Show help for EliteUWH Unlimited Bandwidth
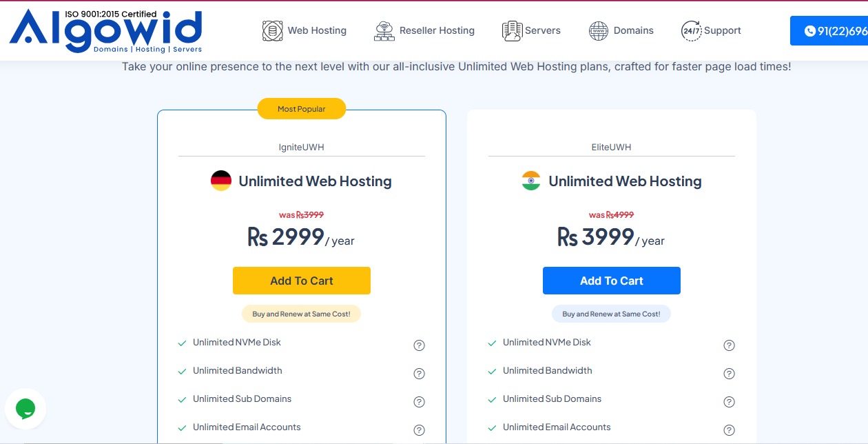868x444 pixels. [x=729, y=374]
